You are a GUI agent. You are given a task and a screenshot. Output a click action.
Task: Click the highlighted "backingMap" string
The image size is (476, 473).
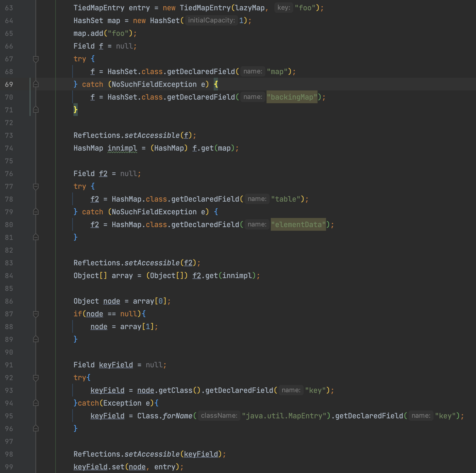[292, 97]
